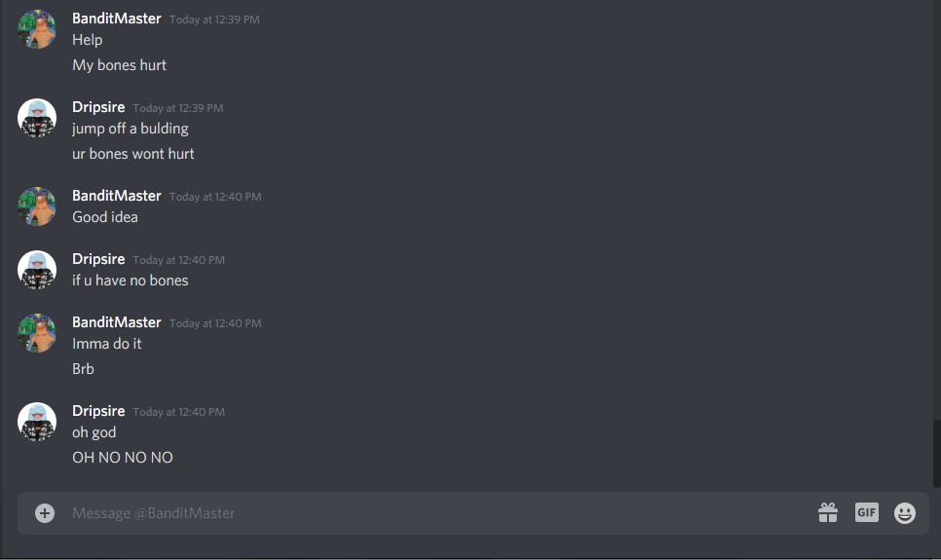The width and height of the screenshot is (941, 560).
Task: Open the emoji picker smiley
Action: (904, 513)
